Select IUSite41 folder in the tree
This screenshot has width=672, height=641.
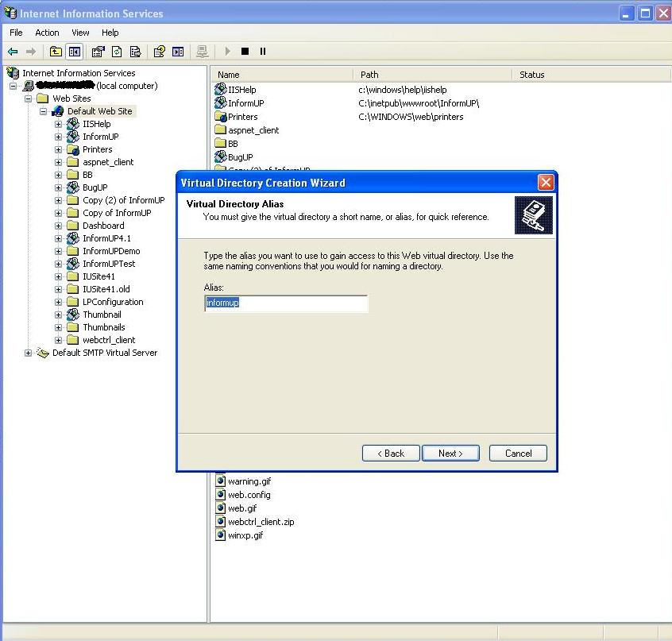[98, 276]
